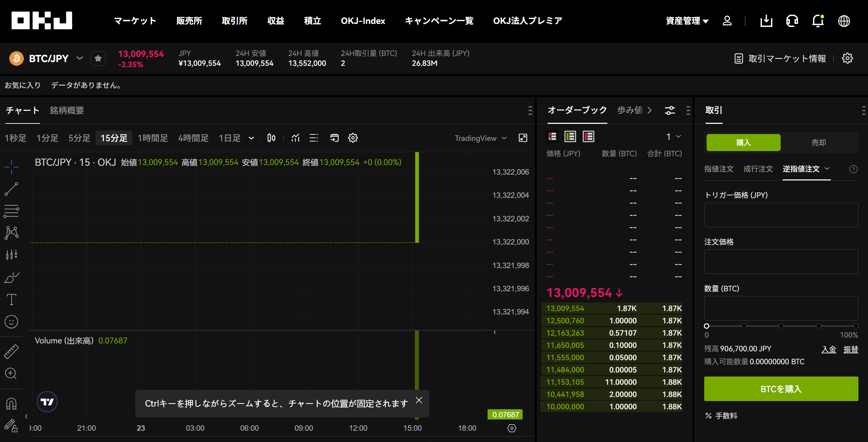Viewport: 868px width, 442px height.
Task: Select the pattern drawing tool
Action: tap(12, 233)
